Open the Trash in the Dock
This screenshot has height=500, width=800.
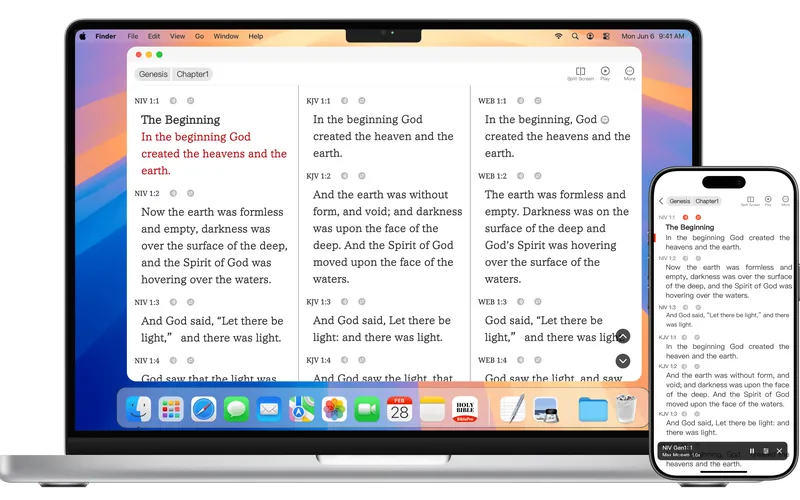click(626, 409)
